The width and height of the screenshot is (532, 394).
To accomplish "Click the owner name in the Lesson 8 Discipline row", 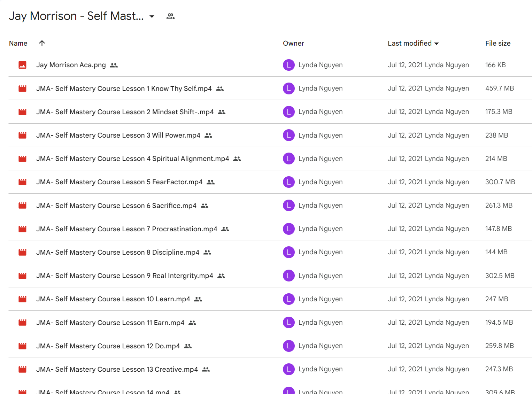I will tap(321, 252).
